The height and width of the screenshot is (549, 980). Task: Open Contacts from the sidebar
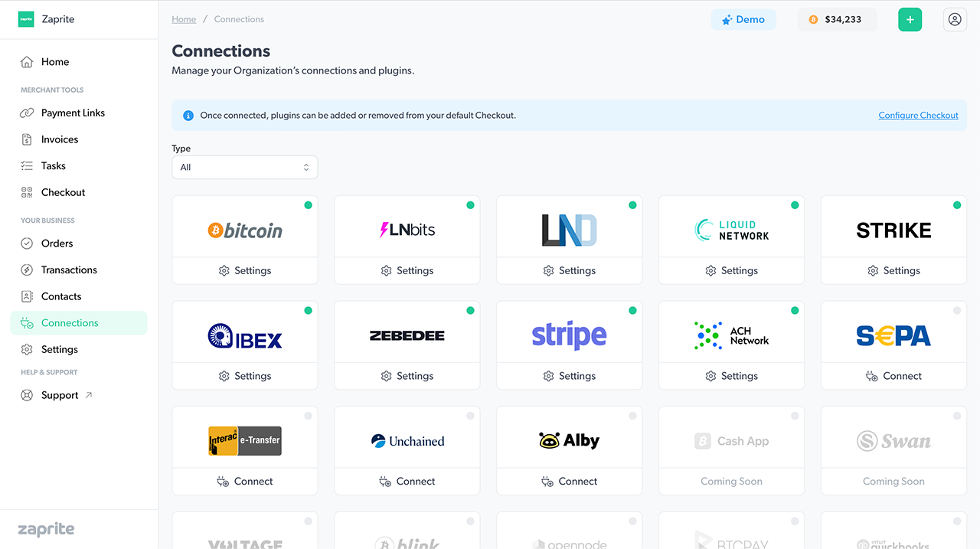78,296
